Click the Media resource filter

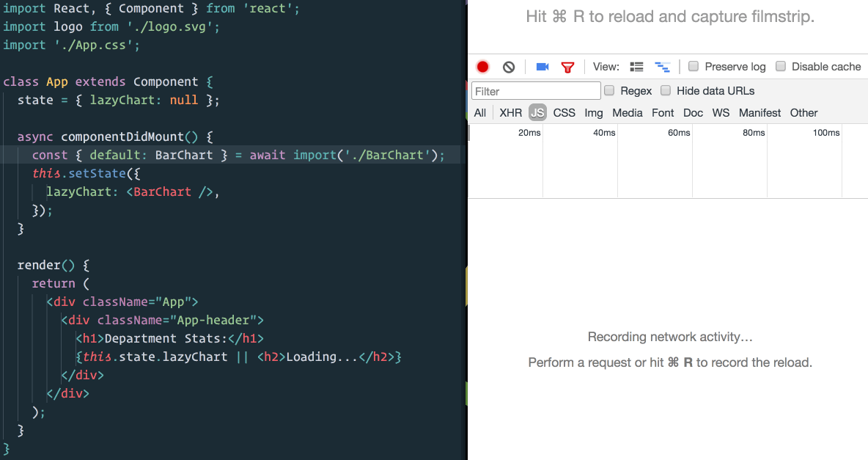pyautogui.click(x=628, y=112)
